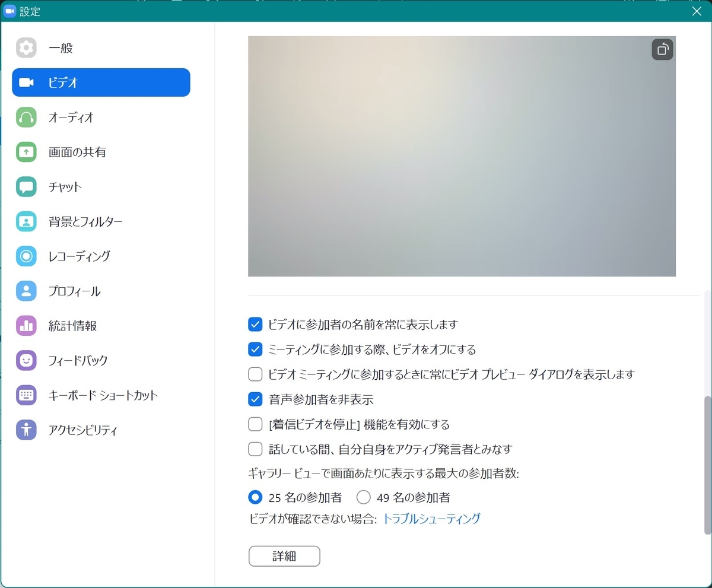Click the rotate icon on video preview

pos(662,50)
